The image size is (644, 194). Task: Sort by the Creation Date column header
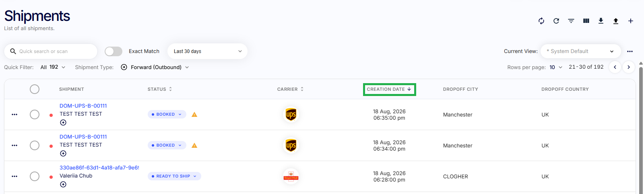[x=389, y=89]
